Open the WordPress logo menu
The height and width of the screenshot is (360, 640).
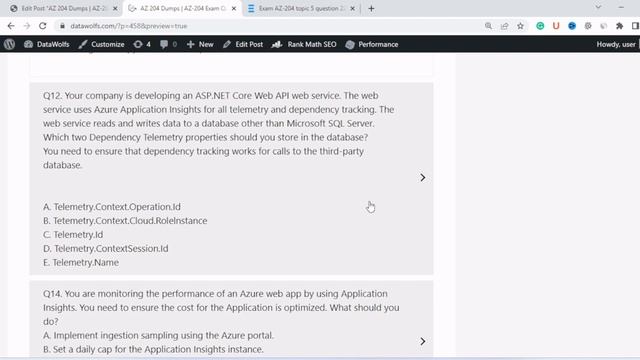pos(9,44)
